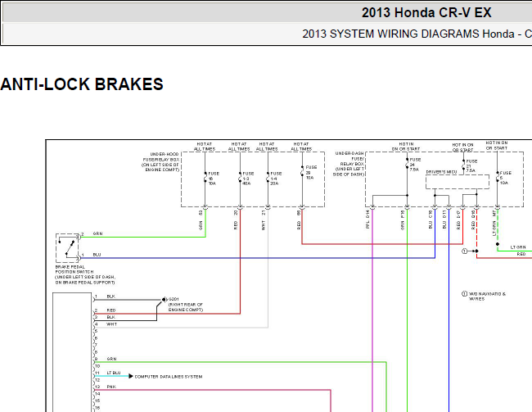
Task: Click the vertical 'BLU D11' wire label
Action: (x=444, y=220)
